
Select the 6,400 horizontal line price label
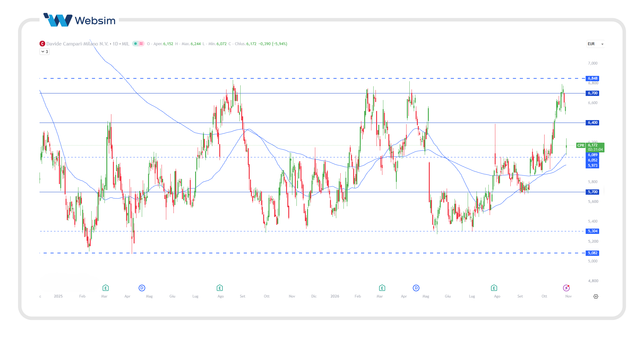592,123
